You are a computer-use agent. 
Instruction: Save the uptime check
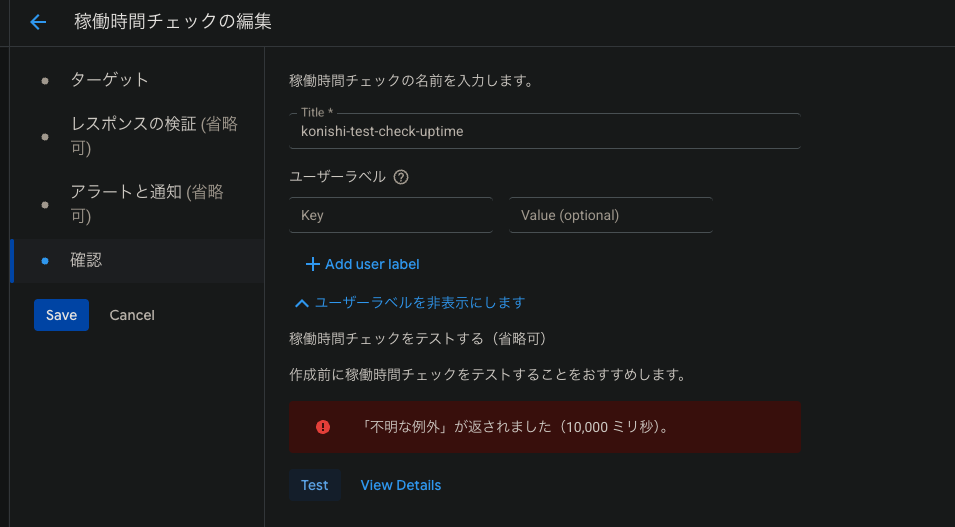61,315
